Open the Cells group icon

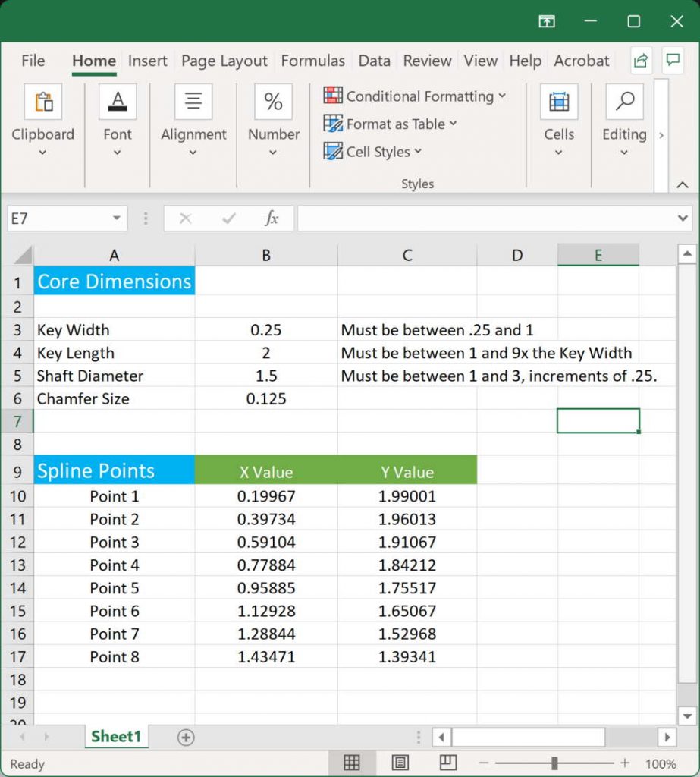tap(559, 102)
